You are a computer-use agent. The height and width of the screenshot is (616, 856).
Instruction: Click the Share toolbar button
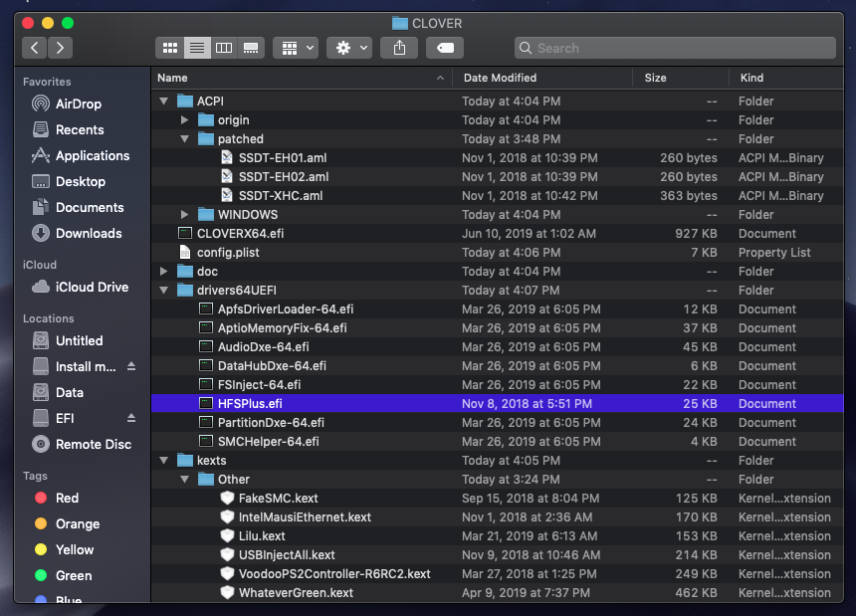pos(399,48)
